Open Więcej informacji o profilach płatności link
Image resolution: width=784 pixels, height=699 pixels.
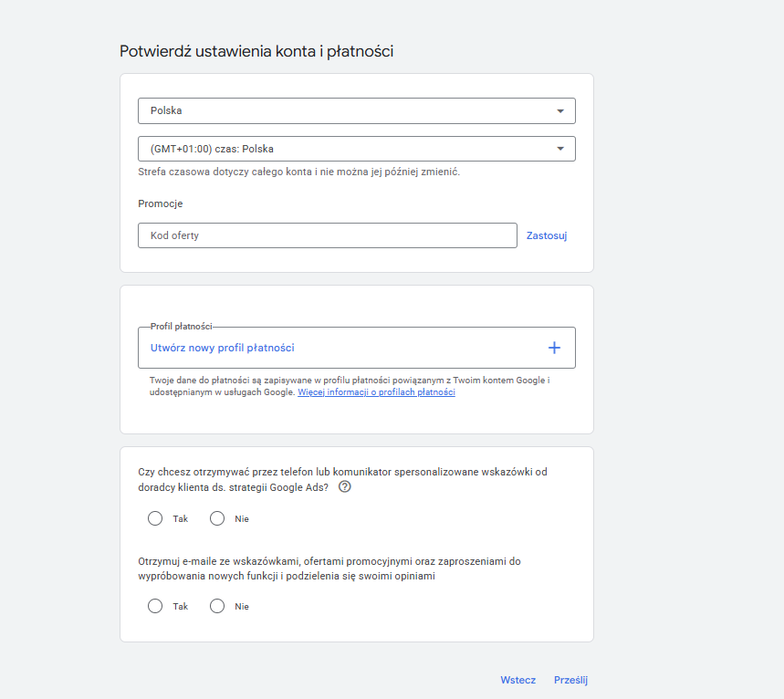pos(376,392)
